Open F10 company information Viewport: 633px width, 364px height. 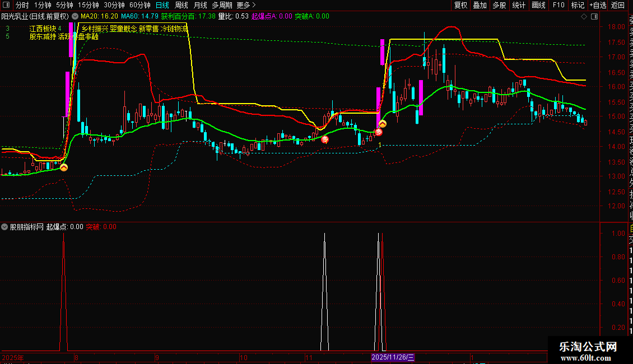tap(558, 5)
